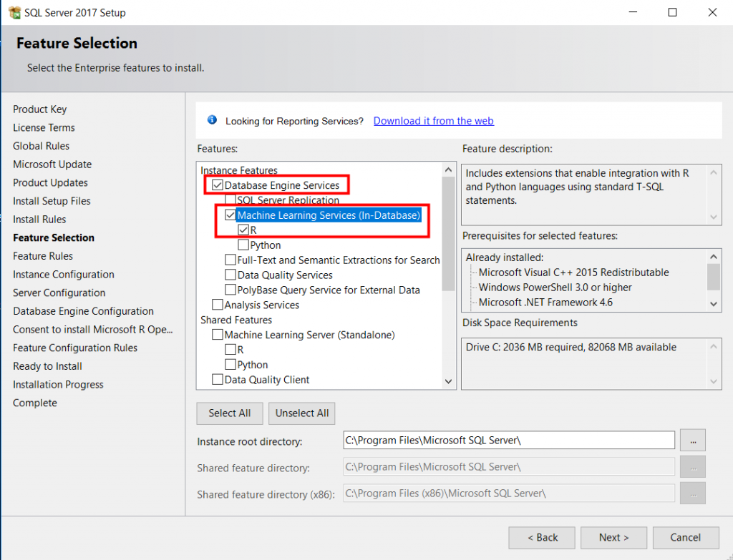Click the blue info icon beside Reporting Services
Image resolution: width=733 pixels, height=560 pixels.
212,120
